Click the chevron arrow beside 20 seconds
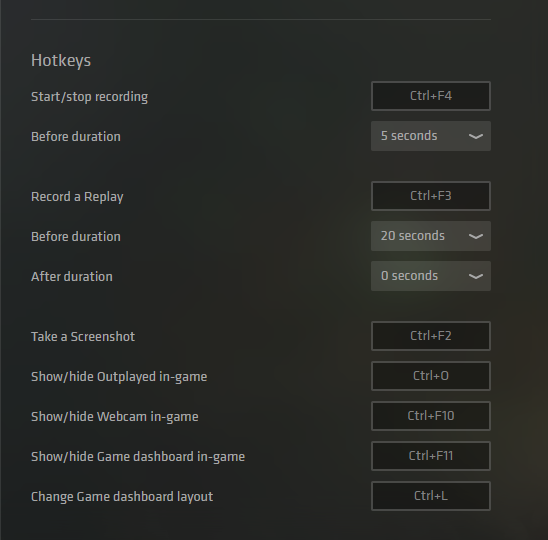The width and height of the screenshot is (548, 540). point(475,237)
